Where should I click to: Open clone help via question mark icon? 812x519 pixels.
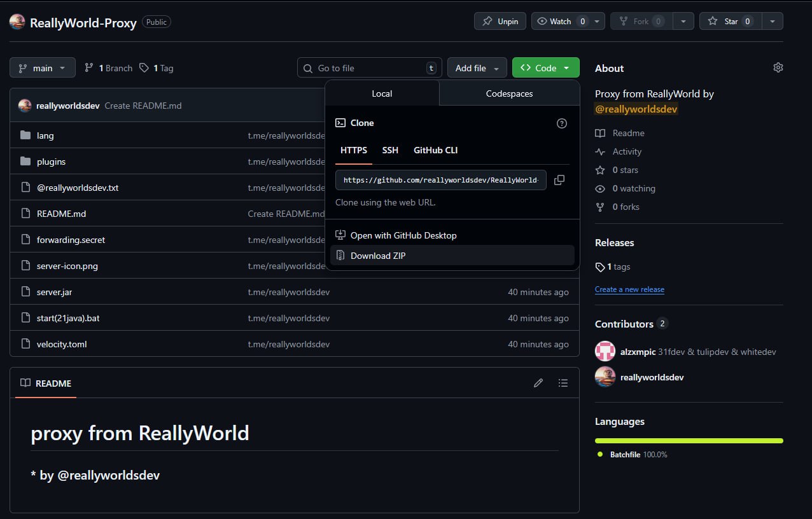(561, 123)
